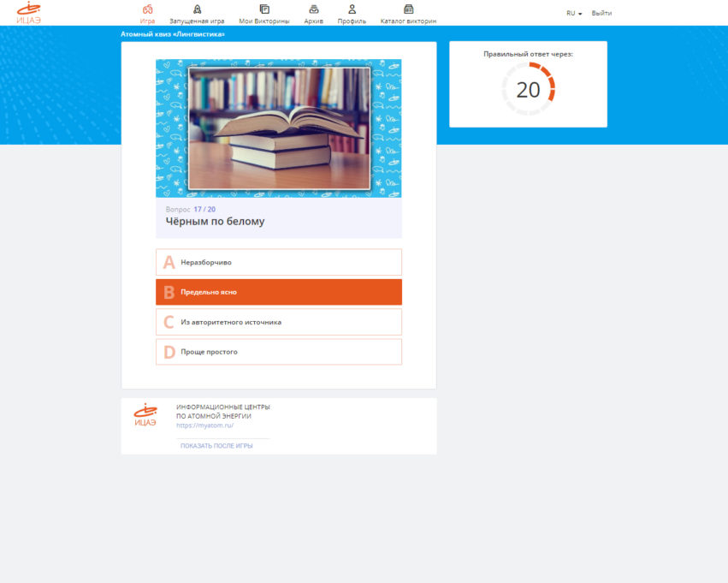This screenshot has height=583, width=728.
Task: Click the books question image
Action: pos(279,128)
